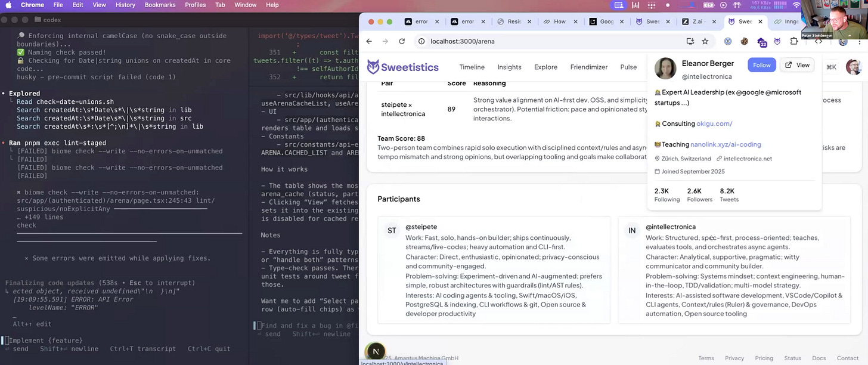The image size is (868, 365).
Task: Open the Docs footer link
Action: click(x=819, y=358)
